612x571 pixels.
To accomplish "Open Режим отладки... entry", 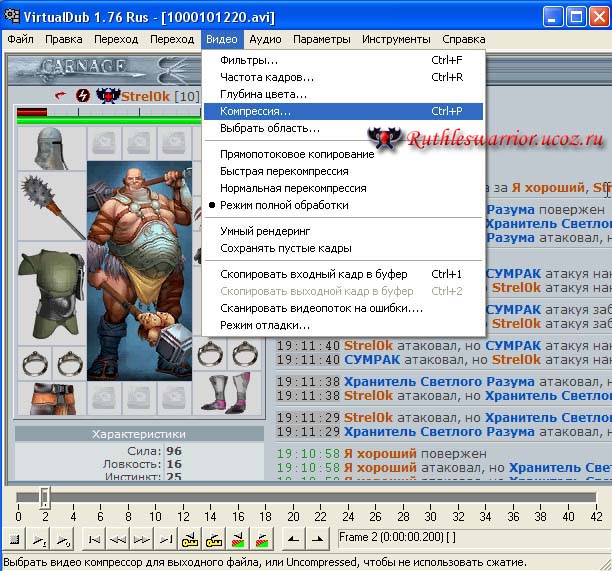I will tap(343, 325).
